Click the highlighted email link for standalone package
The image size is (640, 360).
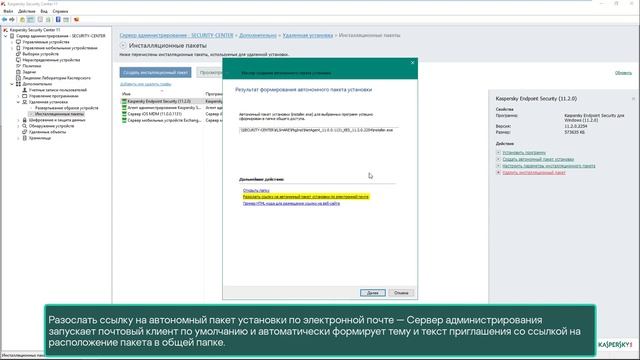[x=306, y=197]
